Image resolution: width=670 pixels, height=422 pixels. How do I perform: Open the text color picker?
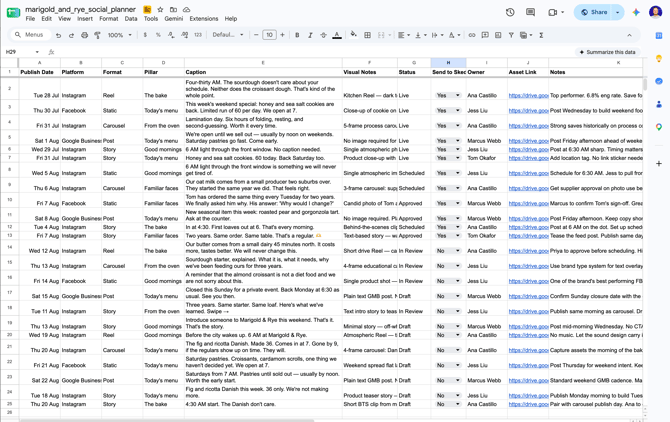click(337, 35)
